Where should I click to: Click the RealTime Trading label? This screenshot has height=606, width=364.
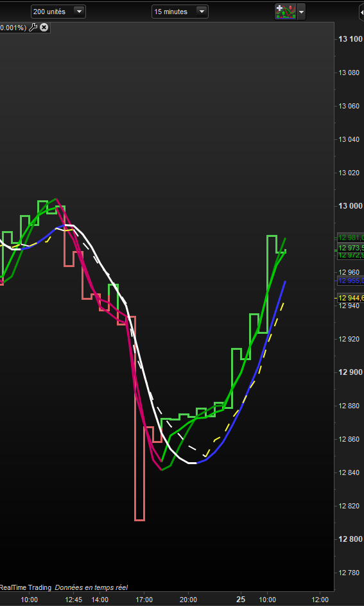tap(26, 587)
